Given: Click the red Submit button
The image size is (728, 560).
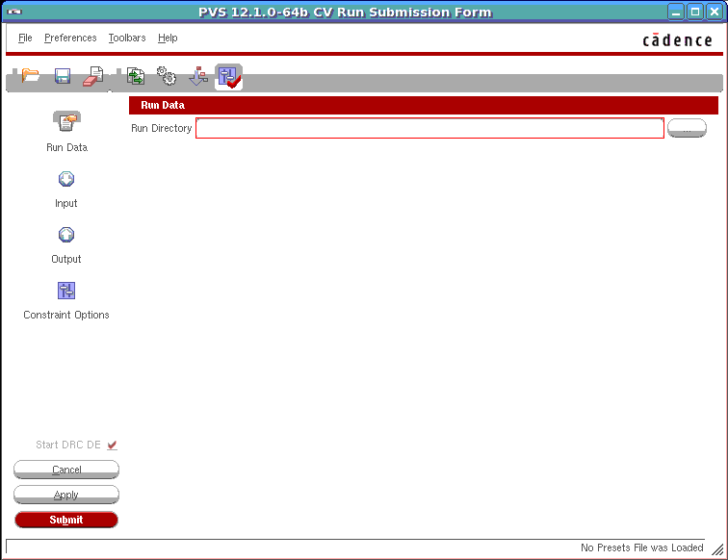Looking at the screenshot, I should click(66, 520).
